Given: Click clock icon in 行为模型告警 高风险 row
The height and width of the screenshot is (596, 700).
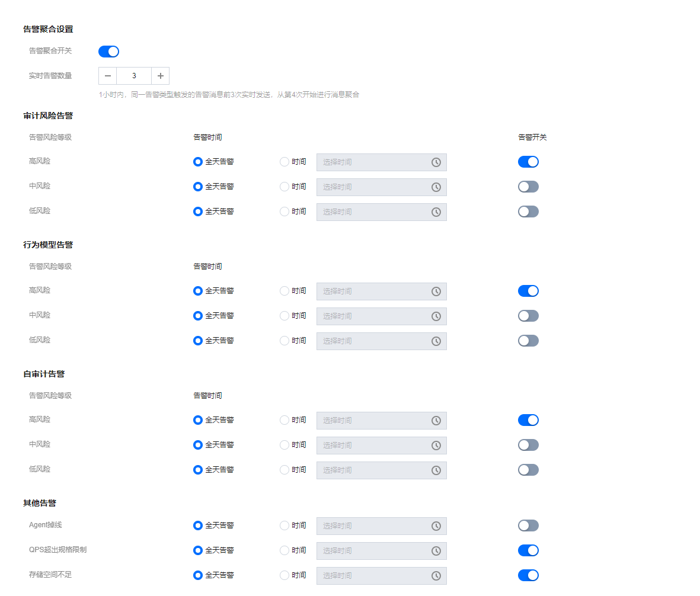Looking at the screenshot, I should coord(436,291).
